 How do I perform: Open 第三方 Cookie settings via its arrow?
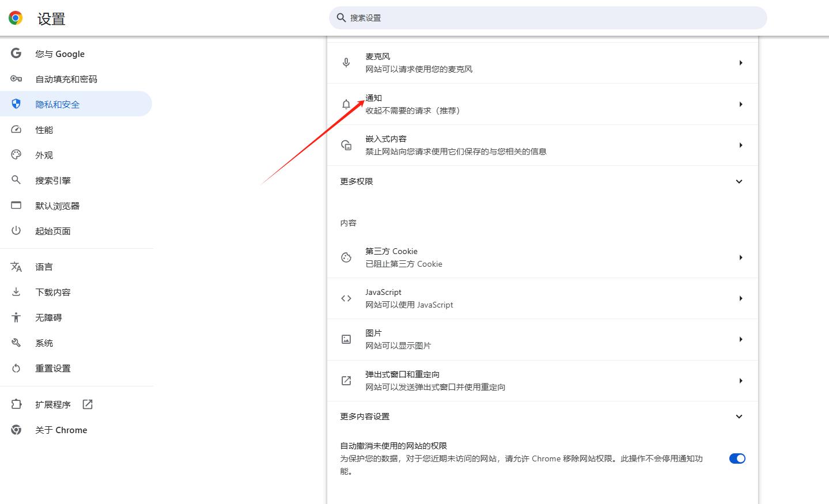[741, 257]
